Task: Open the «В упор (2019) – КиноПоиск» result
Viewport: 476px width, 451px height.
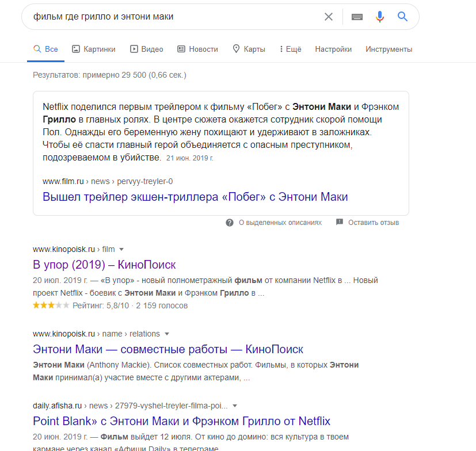Action: [104, 265]
